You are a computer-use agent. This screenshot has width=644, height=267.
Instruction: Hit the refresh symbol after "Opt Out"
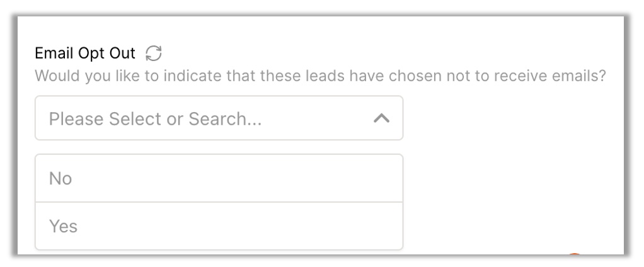click(153, 52)
